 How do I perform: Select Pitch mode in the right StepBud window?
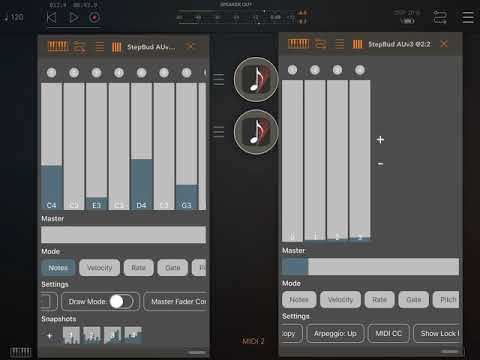coord(446,300)
